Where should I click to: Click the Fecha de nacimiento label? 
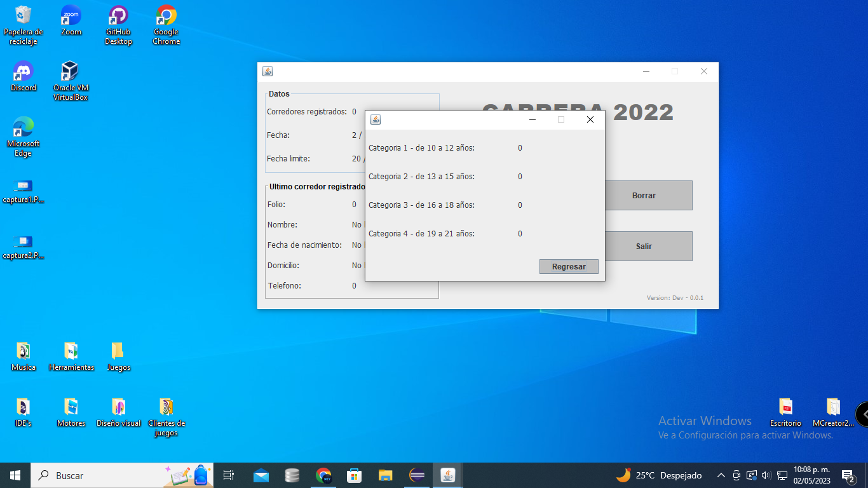[304, 245]
